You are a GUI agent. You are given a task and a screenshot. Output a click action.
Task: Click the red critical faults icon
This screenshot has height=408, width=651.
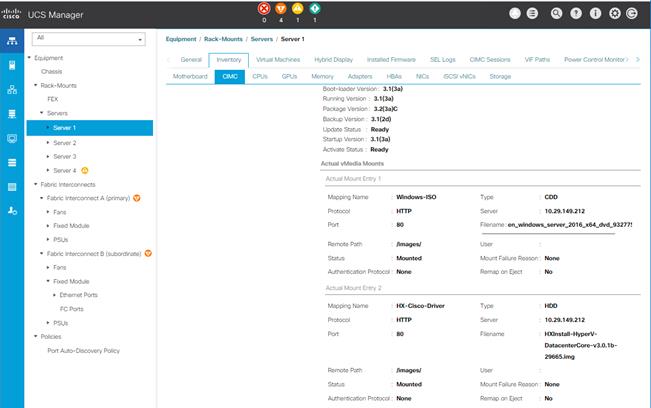tap(264, 8)
